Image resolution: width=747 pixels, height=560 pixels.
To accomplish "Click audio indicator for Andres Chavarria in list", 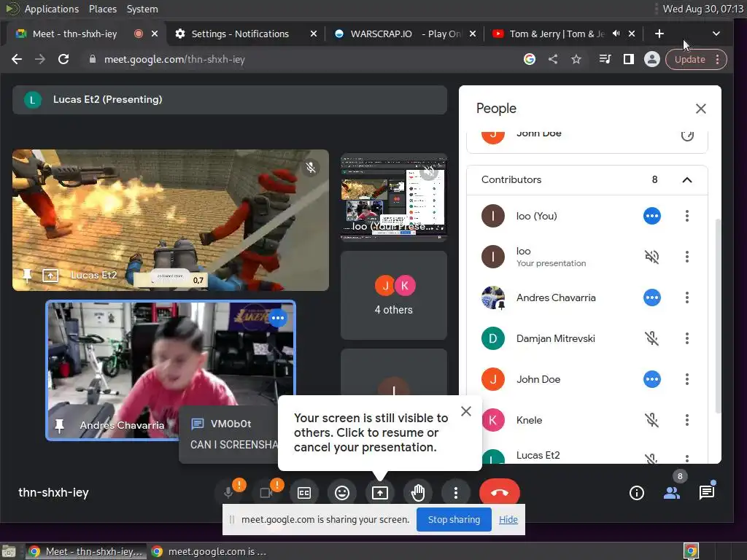I will click(x=651, y=297).
